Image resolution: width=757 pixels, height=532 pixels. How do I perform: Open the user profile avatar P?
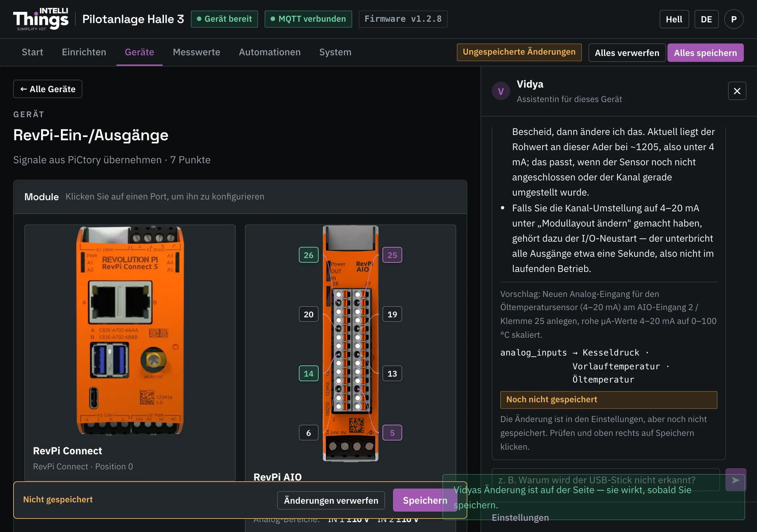click(734, 19)
